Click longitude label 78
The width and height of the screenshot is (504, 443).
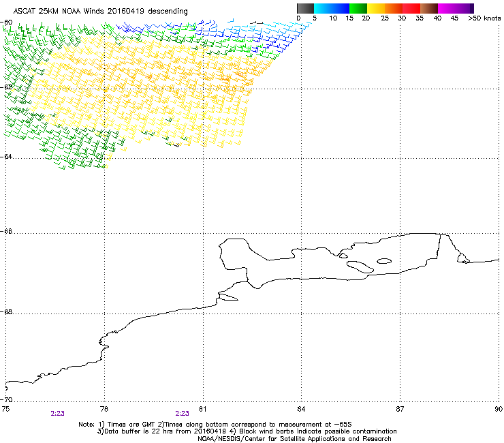click(x=104, y=409)
